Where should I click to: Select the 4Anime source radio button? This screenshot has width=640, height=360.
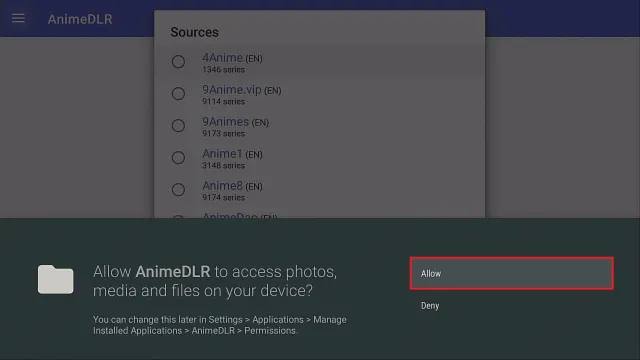178,62
